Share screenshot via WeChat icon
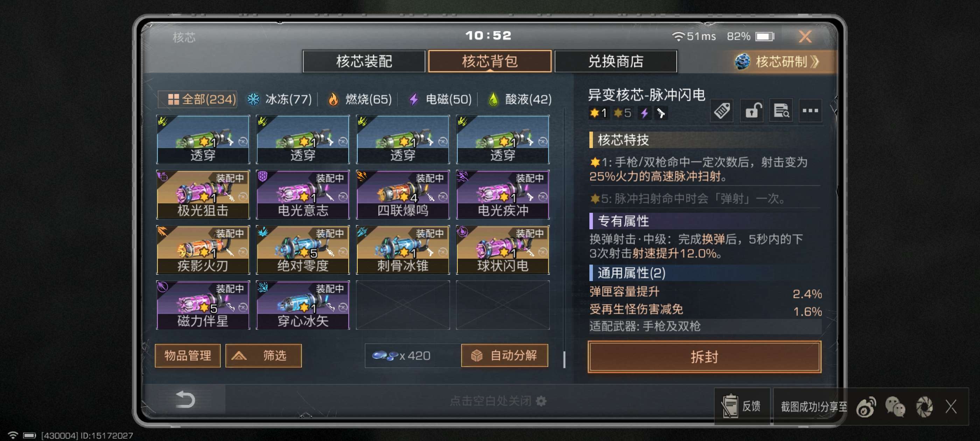The height and width of the screenshot is (441, 980). (895, 407)
